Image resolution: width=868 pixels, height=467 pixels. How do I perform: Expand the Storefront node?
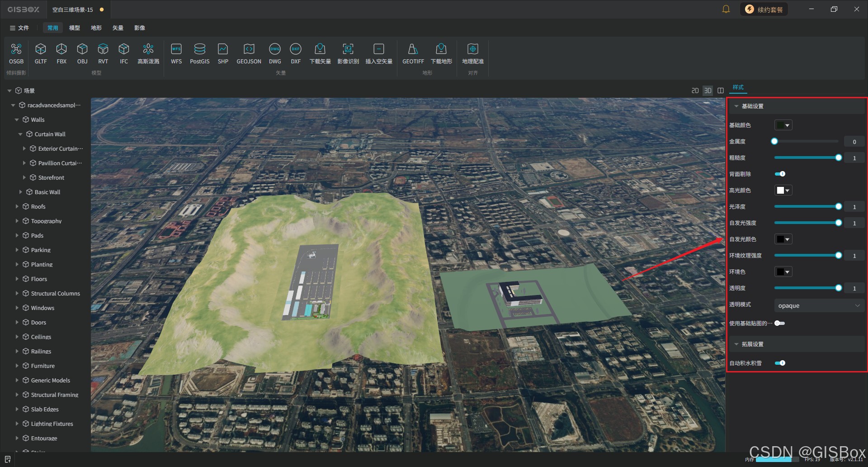(x=24, y=177)
